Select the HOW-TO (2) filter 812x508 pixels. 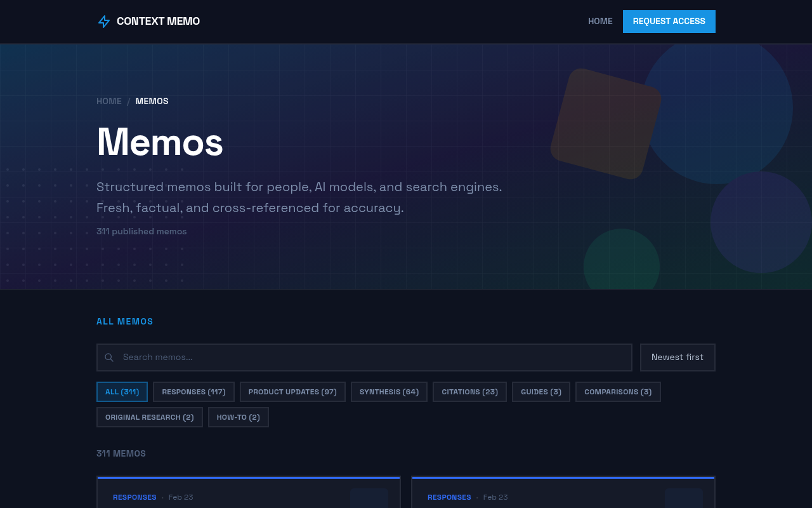[x=238, y=417]
